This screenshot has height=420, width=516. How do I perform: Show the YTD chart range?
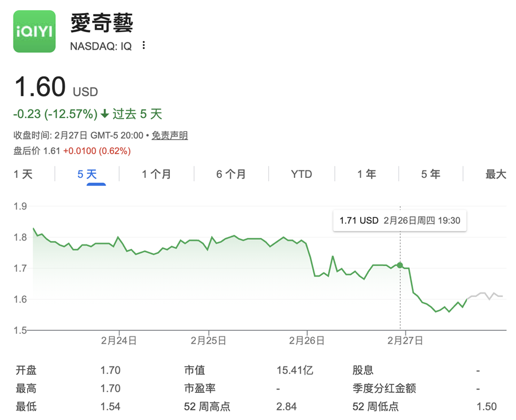pos(301,174)
